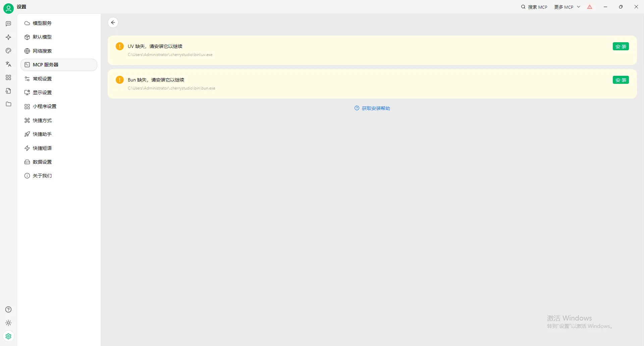The height and width of the screenshot is (346, 644).
Task: Toggle the light/dark theme sun icon
Action: click(x=8, y=323)
